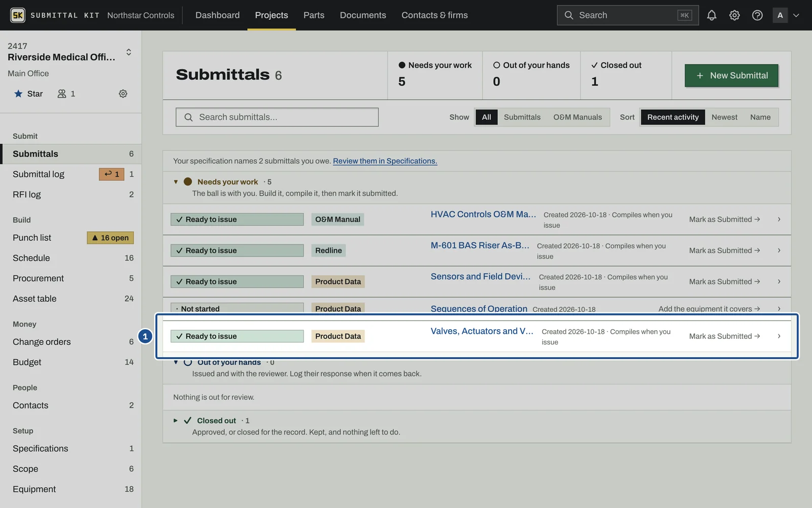The height and width of the screenshot is (508, 812).
Task: Open Submittal log in sidebar
Action: [71, 174]
